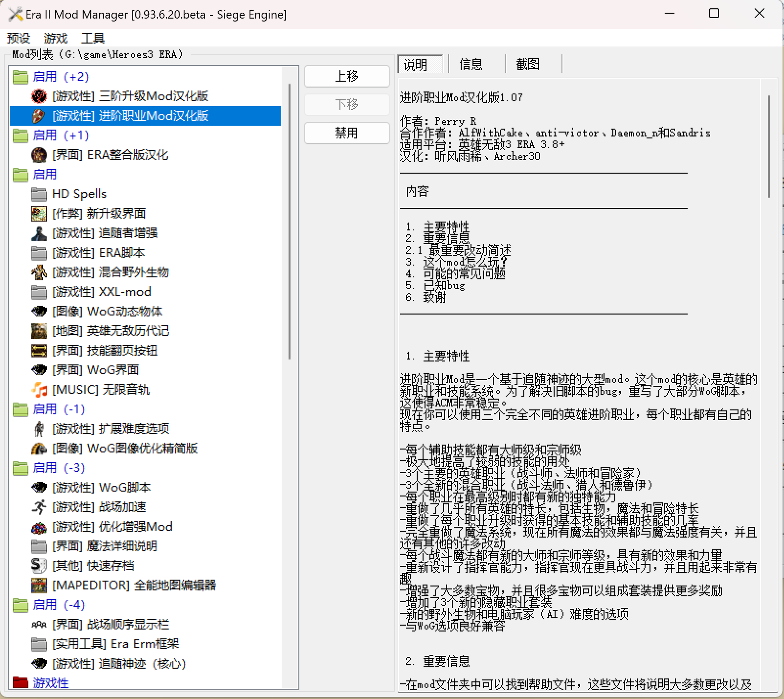Collapse the 启用 (-3) group folder
The image size is (784, 699).
pyautogui.click(x=21, y=468)
